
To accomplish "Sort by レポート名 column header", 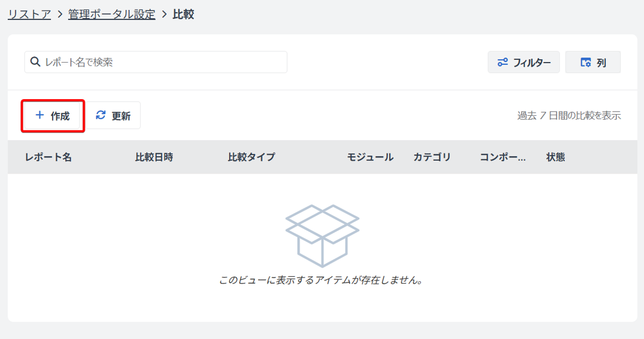I will pyautogui.click(x=48, y=157).
